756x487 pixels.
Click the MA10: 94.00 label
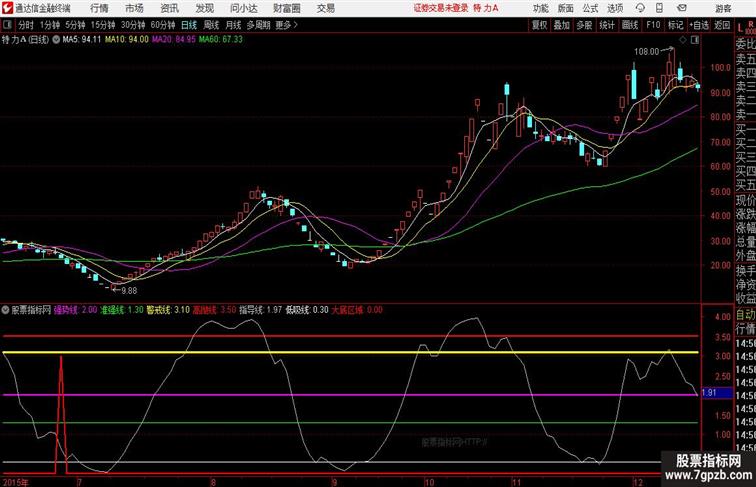[x=127, y=40]
